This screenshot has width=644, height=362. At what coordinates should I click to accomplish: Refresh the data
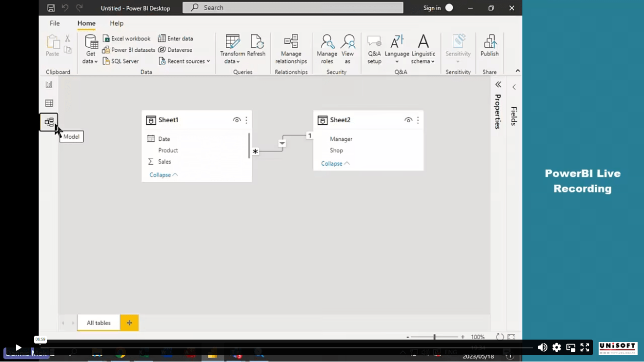(x=257, y=48)
